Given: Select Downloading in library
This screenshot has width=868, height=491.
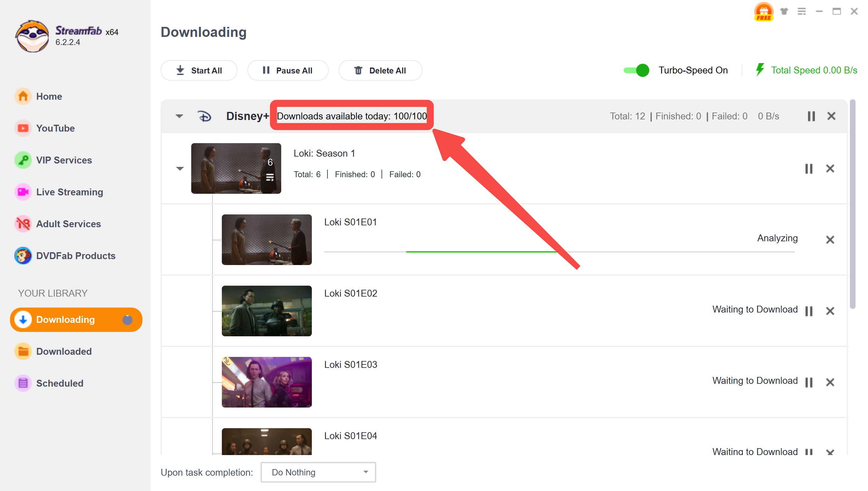Looking at the screenshot, I should 76,319.
